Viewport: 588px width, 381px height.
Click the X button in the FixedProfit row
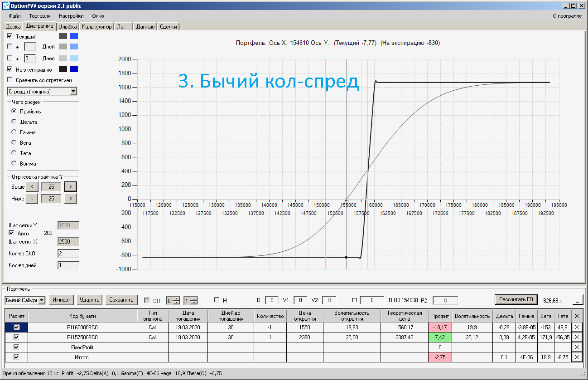coord(577,347)
